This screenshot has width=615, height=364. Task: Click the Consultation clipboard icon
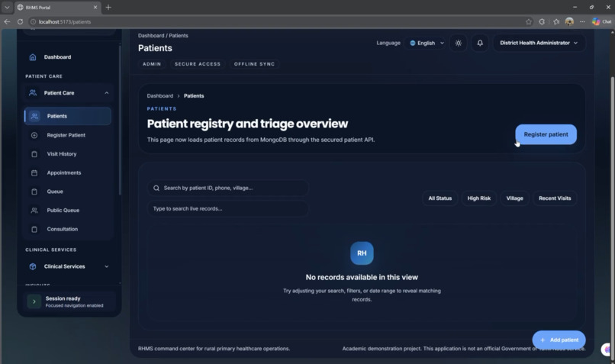click(34, 230)
